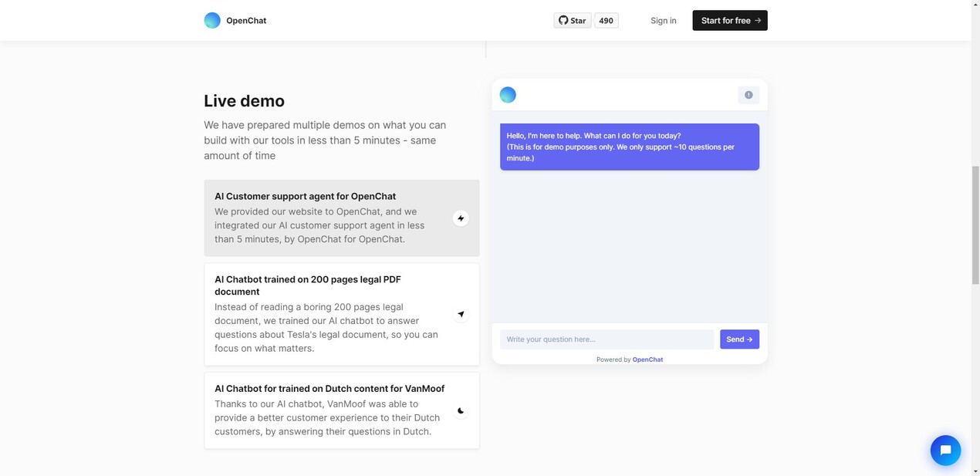Click the Sign in link

(x=664, y=21)
